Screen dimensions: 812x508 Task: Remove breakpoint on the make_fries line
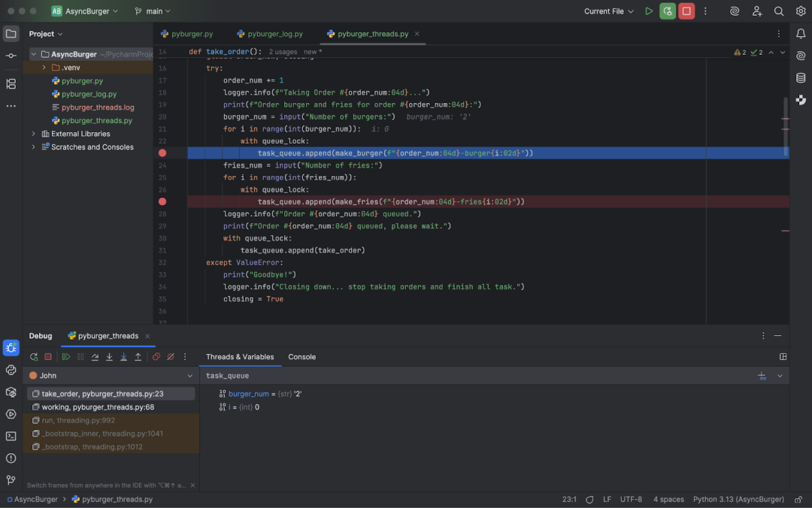point(162,201)
